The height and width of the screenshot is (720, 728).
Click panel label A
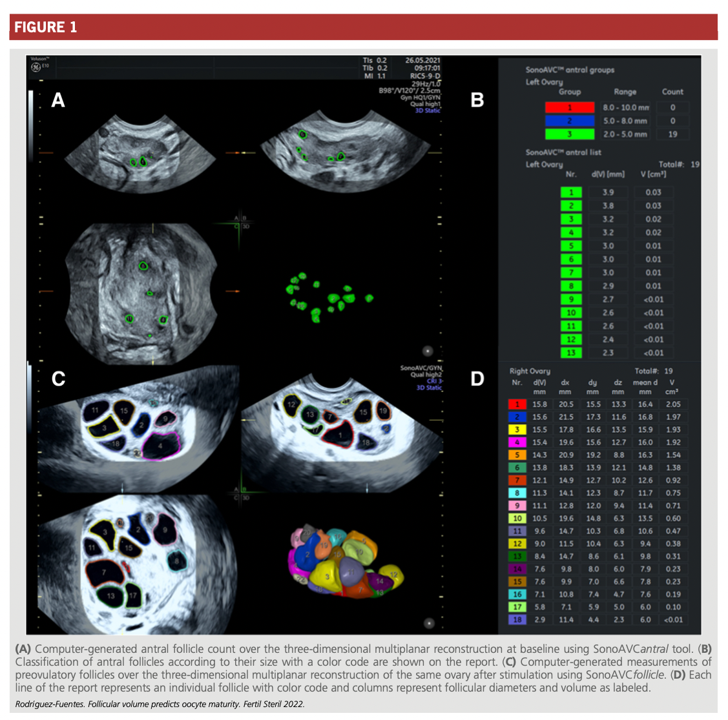tap(58, 100)
